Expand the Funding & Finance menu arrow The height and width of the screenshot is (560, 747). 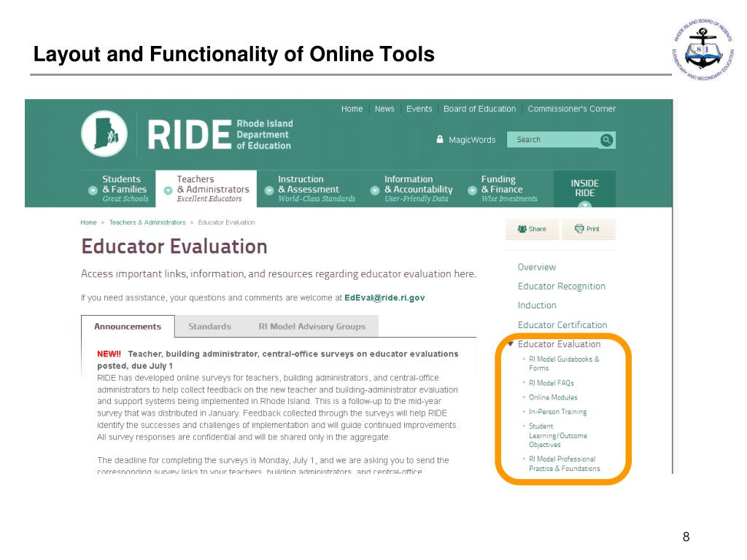[472, 190]
